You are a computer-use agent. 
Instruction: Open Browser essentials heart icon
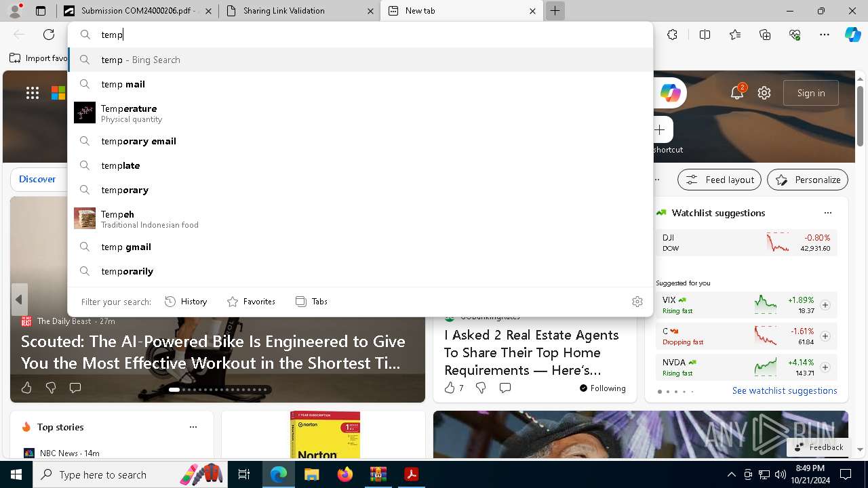point(795,35)
